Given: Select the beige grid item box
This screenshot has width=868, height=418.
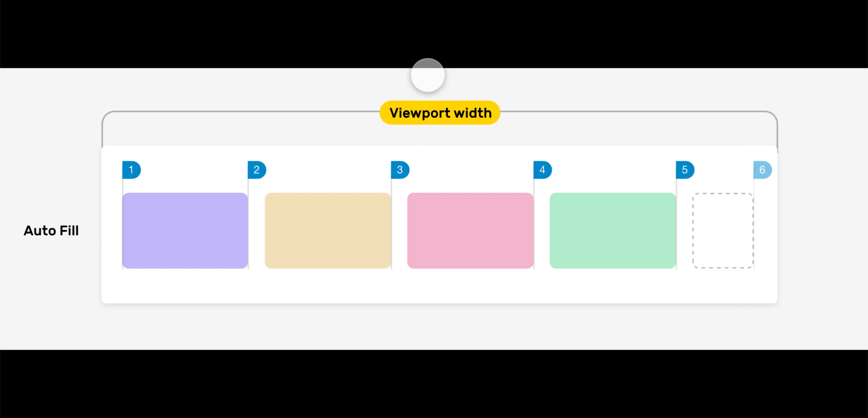Looking at the screenshot, I should [328, 231].
